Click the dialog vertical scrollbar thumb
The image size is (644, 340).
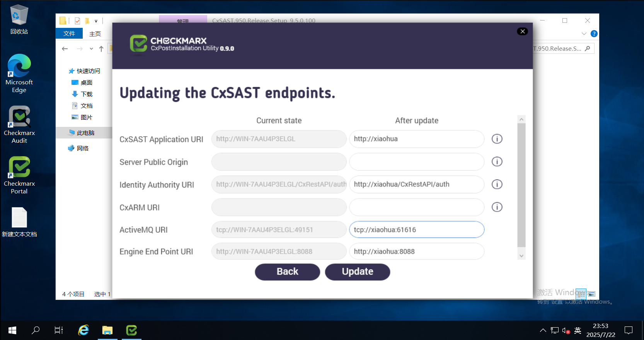521,185
